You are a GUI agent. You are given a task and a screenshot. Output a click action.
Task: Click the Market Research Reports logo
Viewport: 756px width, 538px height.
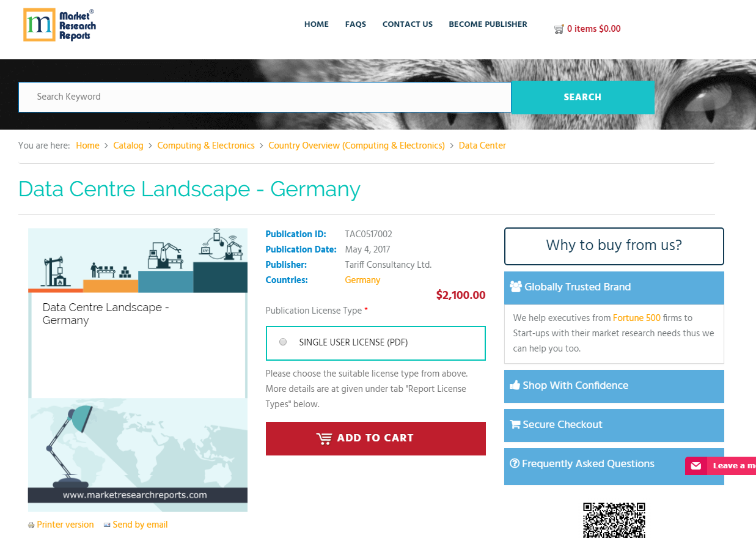click(x=59, y=25)
